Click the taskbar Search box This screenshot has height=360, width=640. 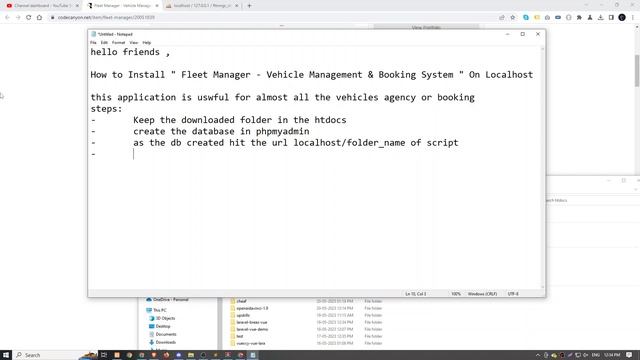[x=55, y=355]
